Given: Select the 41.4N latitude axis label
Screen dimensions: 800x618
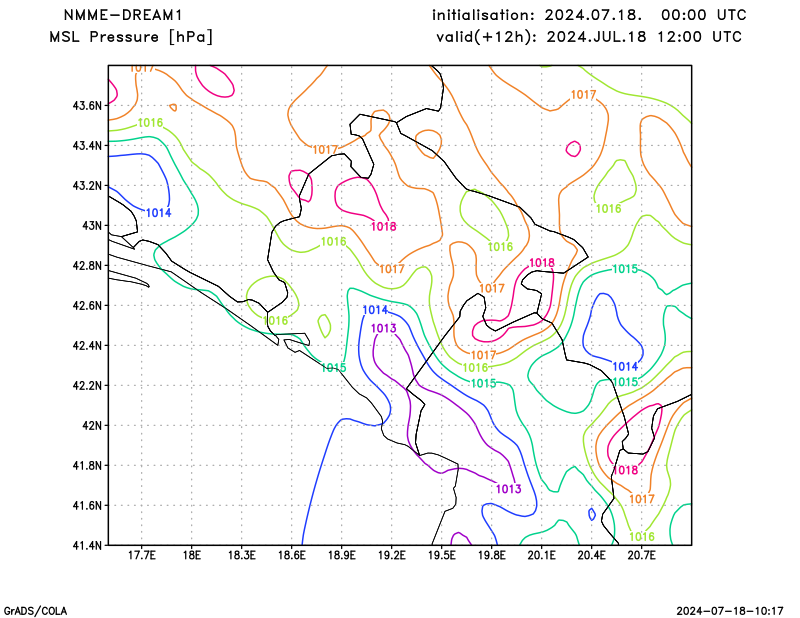Looking at the screenshot, I should (x=87, y=545).
